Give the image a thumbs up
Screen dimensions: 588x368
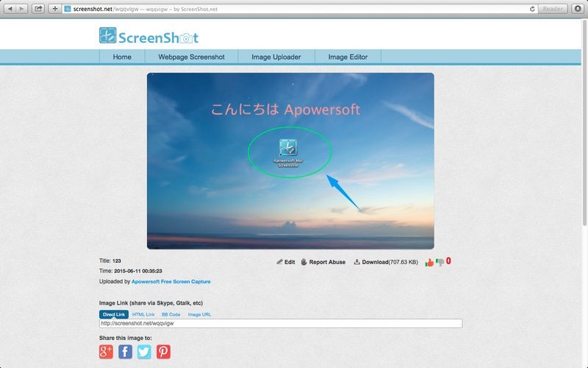tap(429, 261)
